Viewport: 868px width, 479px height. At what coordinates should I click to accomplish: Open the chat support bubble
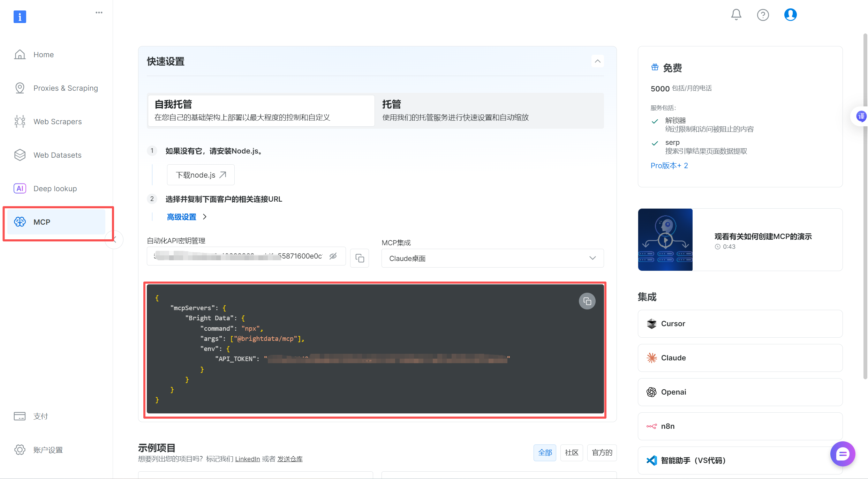point(843,454)
